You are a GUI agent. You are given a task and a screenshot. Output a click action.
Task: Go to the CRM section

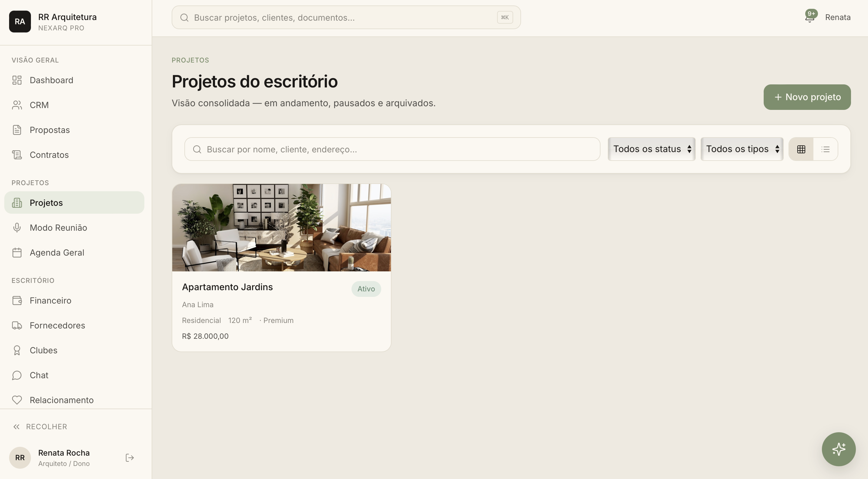[74, 105]
